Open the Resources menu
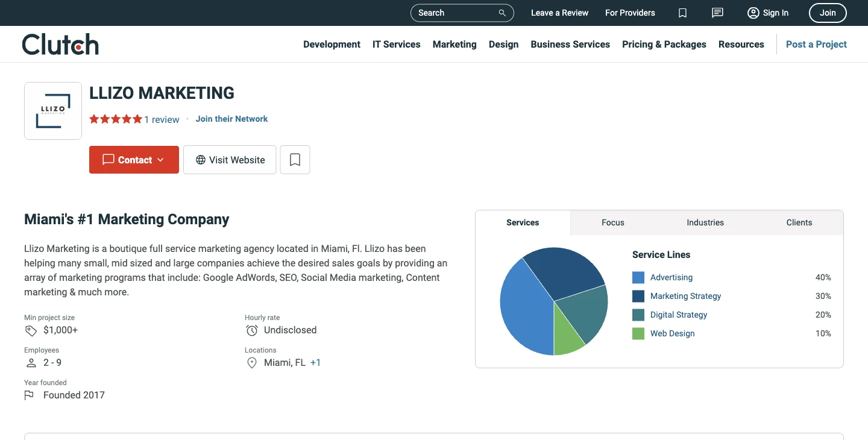868x440 pixels. 741,44
